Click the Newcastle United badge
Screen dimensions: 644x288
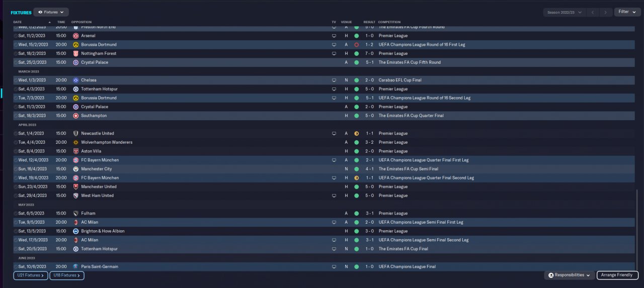[x=76, y=134]
